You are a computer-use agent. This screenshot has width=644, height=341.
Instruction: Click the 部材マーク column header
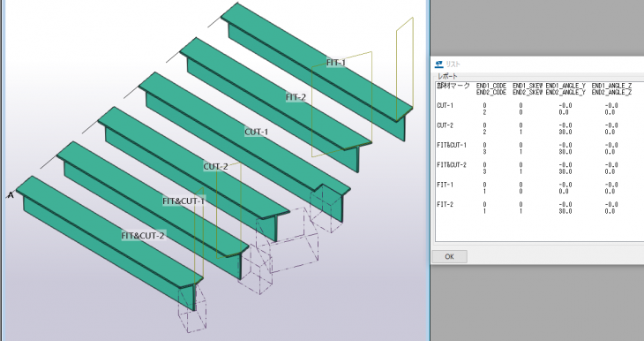point(453,86)
